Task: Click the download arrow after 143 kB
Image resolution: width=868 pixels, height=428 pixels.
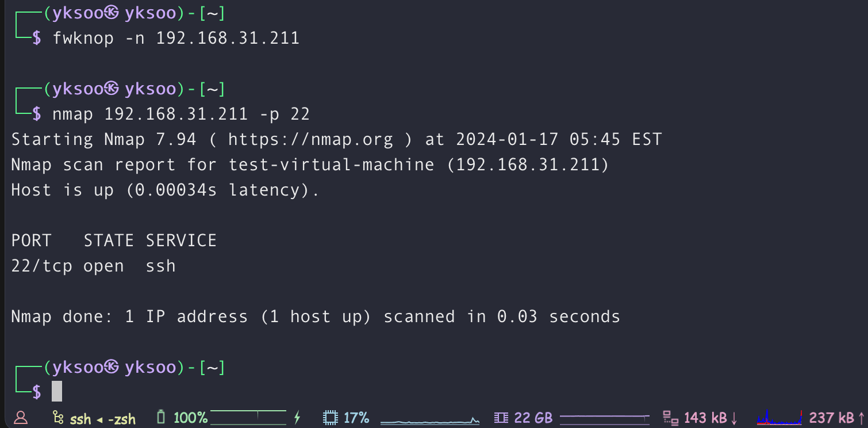Action: tap(733, 418)
